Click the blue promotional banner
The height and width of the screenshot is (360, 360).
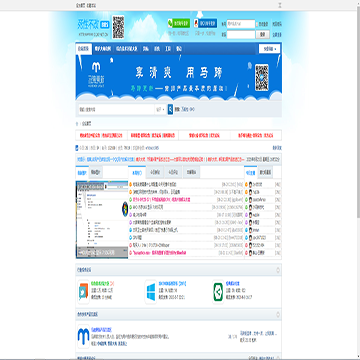[179, 77]
